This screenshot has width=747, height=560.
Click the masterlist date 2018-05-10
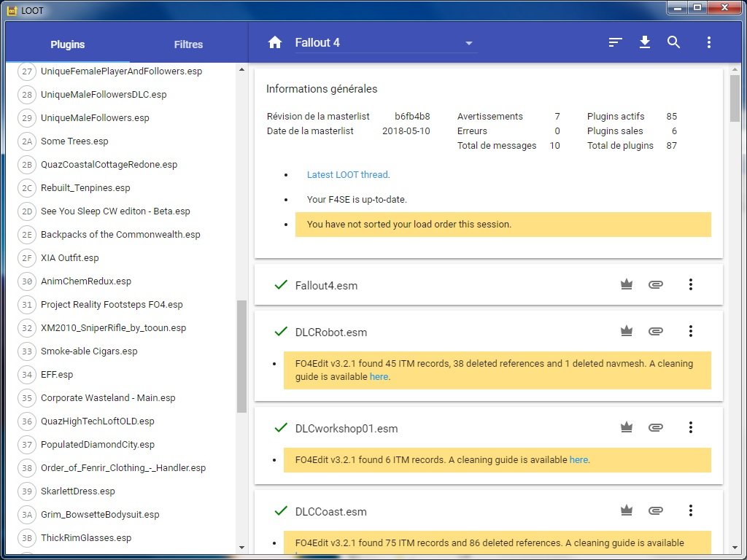406,131
